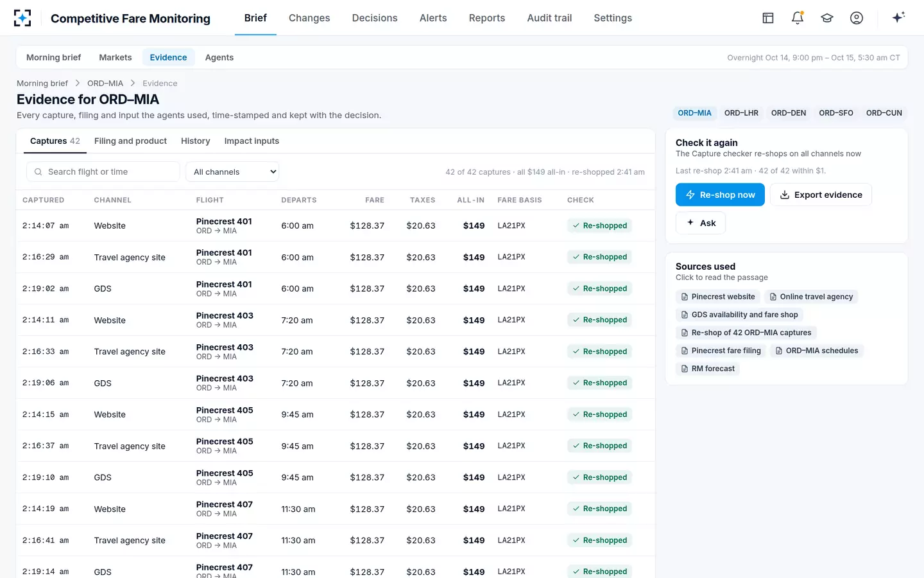Screen dimensions: 924x578
Task: Switch to the History tab
Action: 196,141
